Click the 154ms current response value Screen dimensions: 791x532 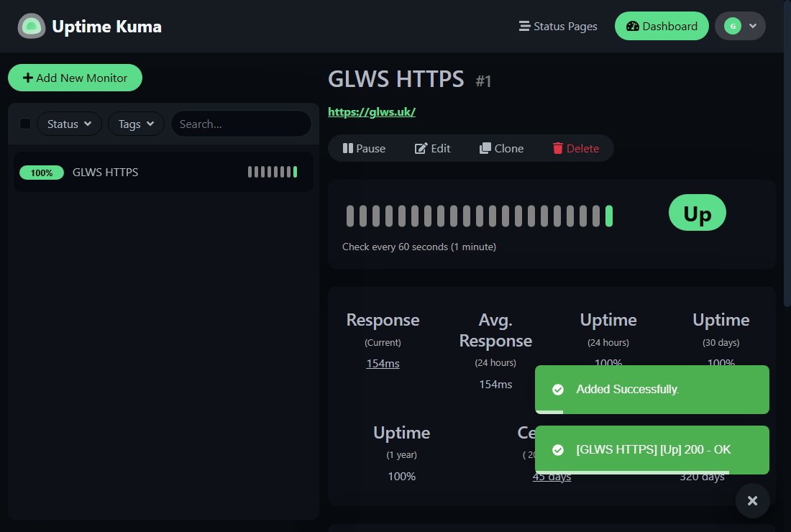coord(383,364)
